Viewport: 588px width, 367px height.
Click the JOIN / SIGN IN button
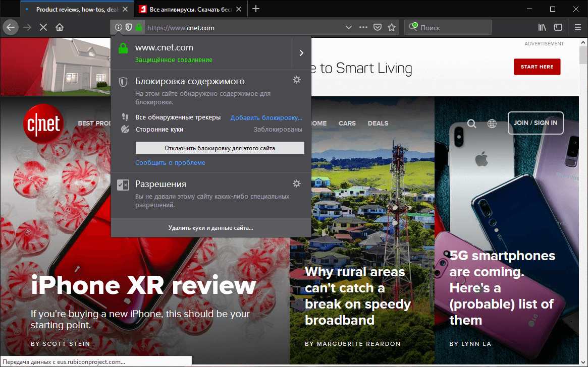(x=536, y=123)
